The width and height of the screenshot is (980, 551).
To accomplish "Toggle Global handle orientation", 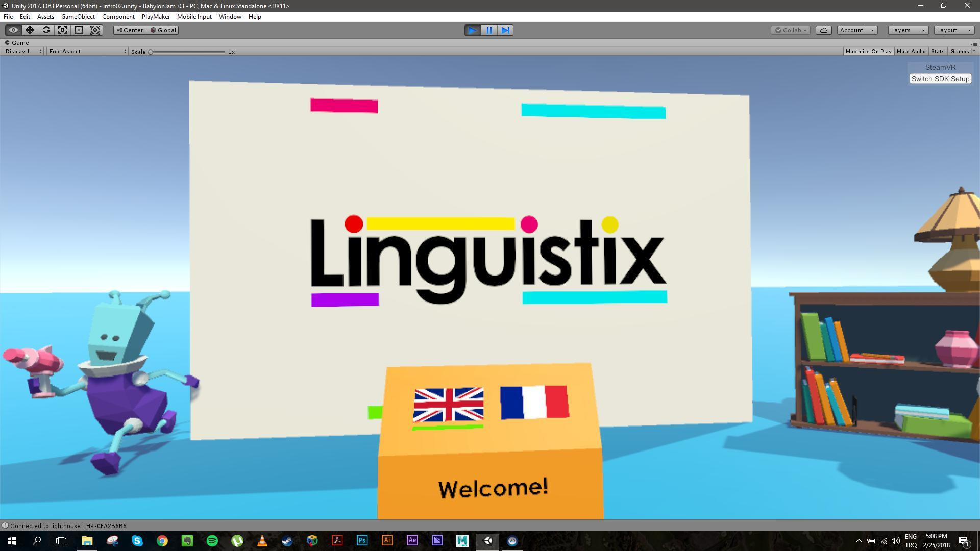I will 163,30.
